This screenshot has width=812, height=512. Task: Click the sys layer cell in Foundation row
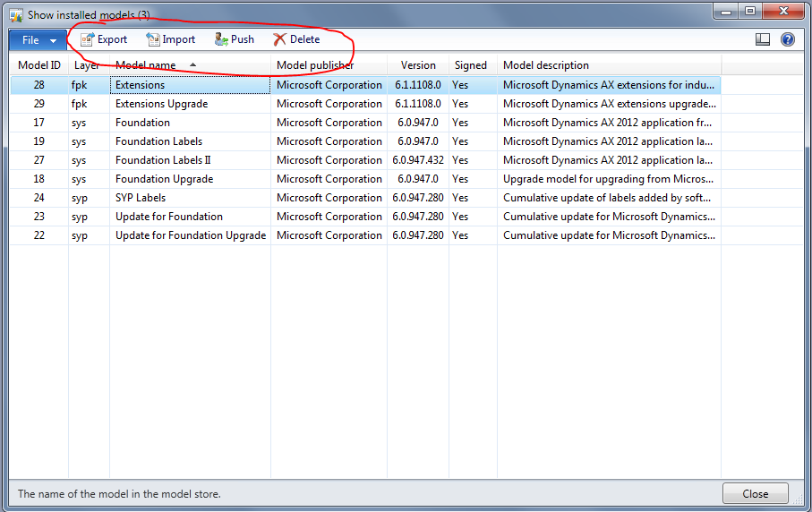pos(89,123)
